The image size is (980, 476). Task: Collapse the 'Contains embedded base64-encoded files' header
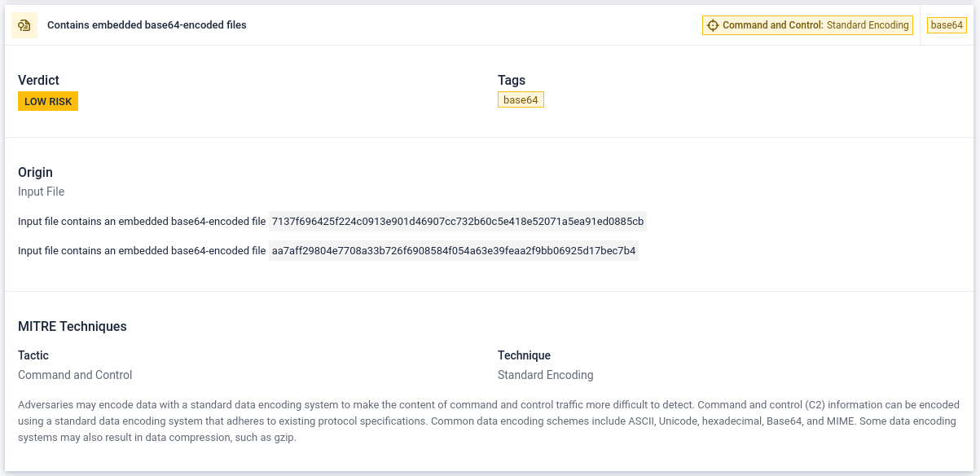coord(147,25)
